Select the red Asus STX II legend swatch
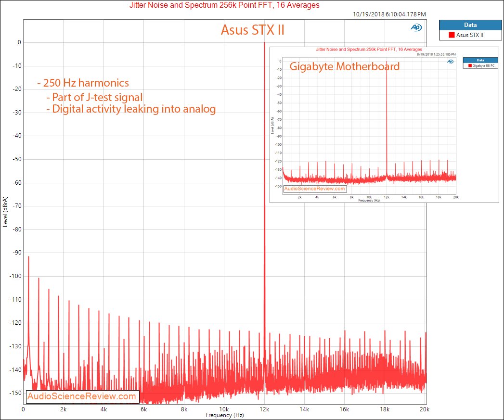 point(452,35)
